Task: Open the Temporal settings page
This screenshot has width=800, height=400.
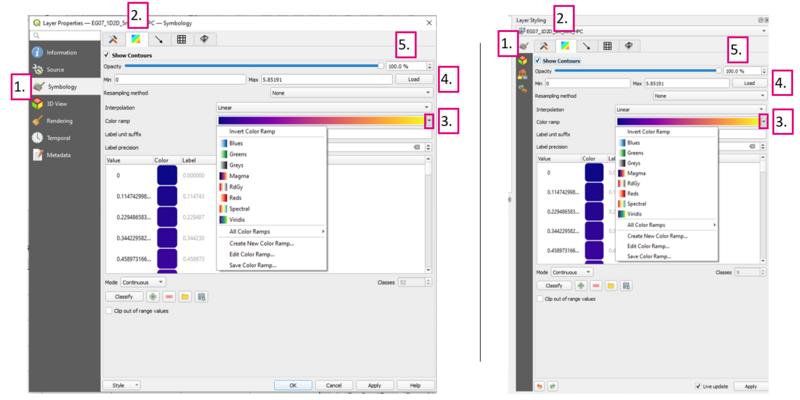Action: pyautogui.click(x=58, y=137)
